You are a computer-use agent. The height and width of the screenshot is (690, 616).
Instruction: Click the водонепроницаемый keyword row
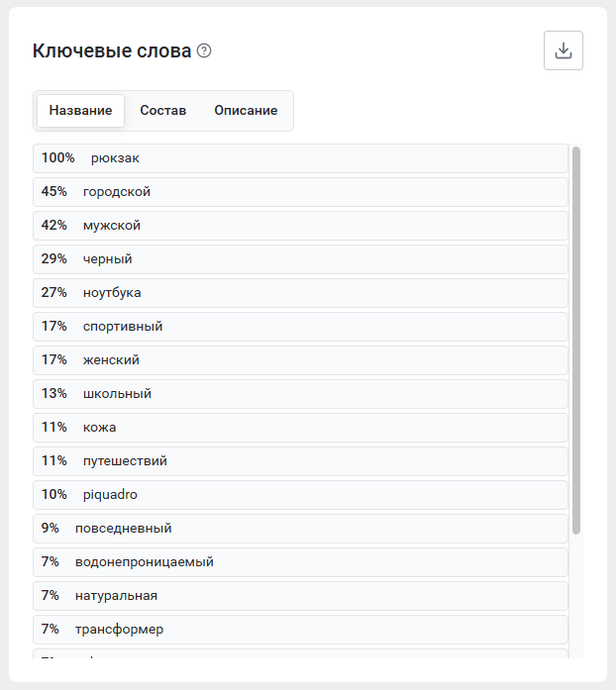300,562
